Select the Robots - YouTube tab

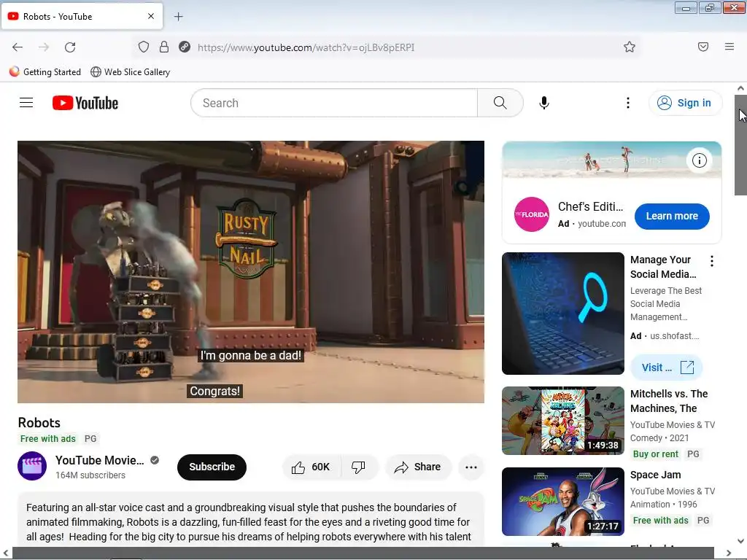(x=82, y=16)
